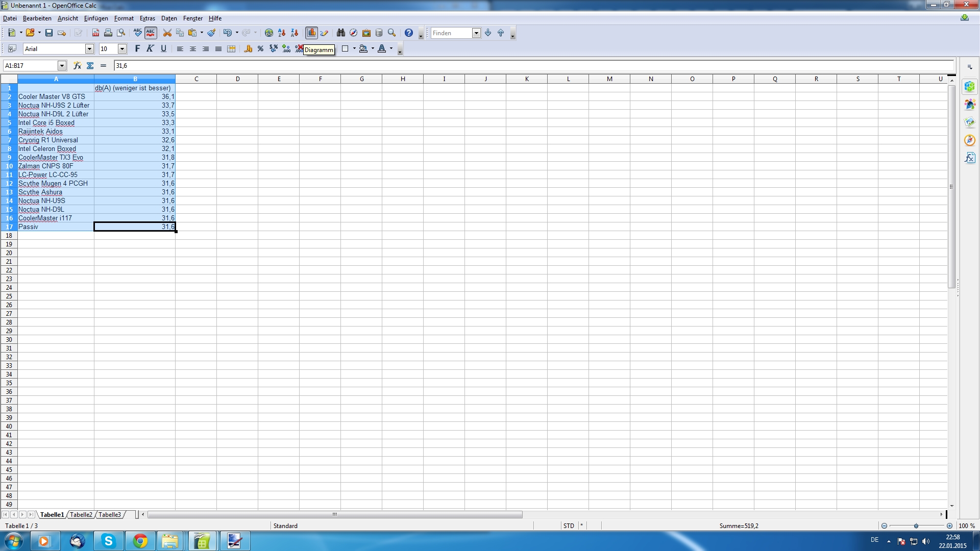
Task: Open the page preview icon
Action: [x=121, y=33]
